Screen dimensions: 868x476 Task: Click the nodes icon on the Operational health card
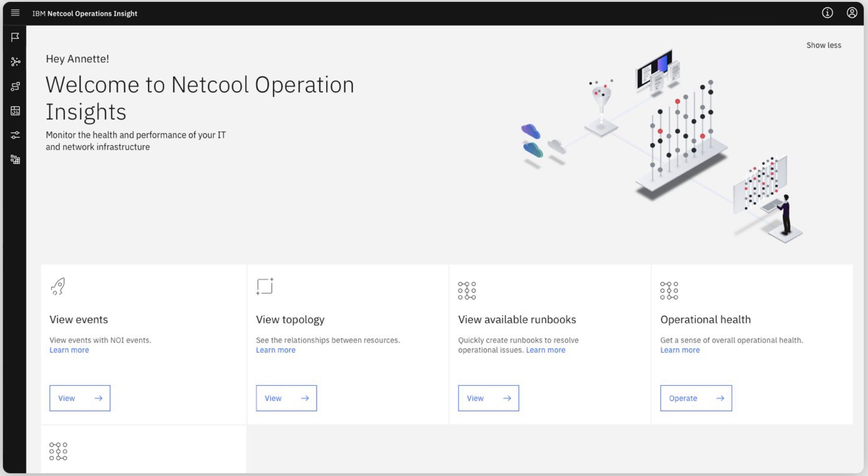669,291
